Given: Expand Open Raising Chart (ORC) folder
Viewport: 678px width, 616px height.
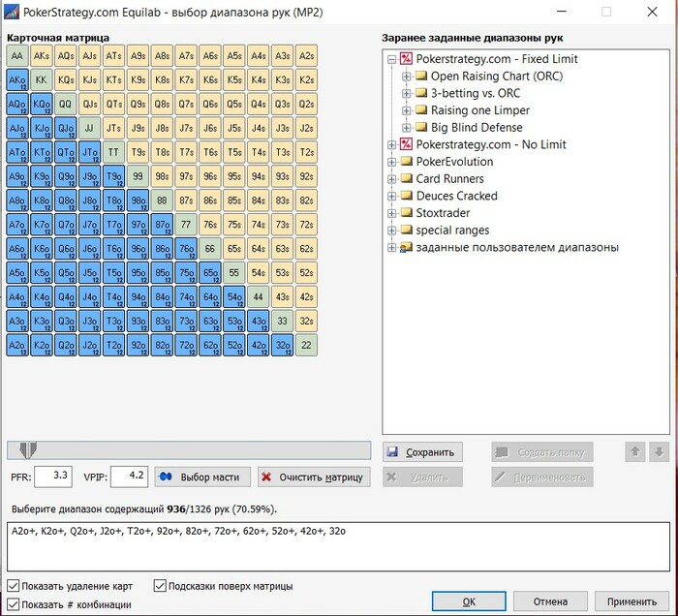Looking at the screenshot, I should coord(406,77).
